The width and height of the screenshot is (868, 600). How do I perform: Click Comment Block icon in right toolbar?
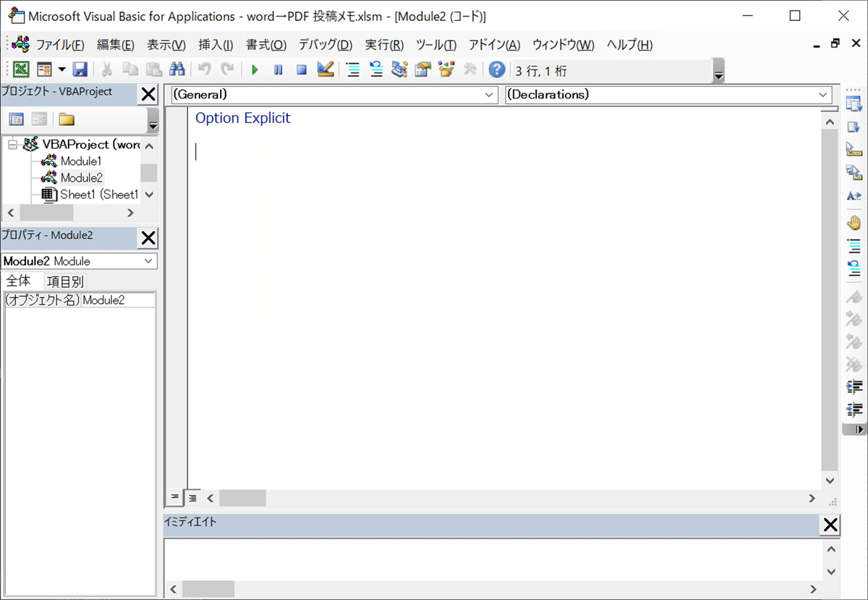[854, 246]
